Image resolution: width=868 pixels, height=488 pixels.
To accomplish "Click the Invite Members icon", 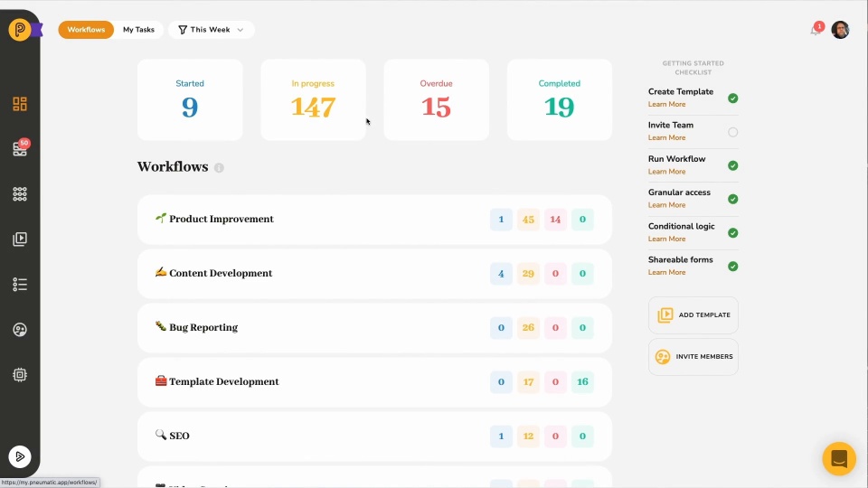I will 663,357.
